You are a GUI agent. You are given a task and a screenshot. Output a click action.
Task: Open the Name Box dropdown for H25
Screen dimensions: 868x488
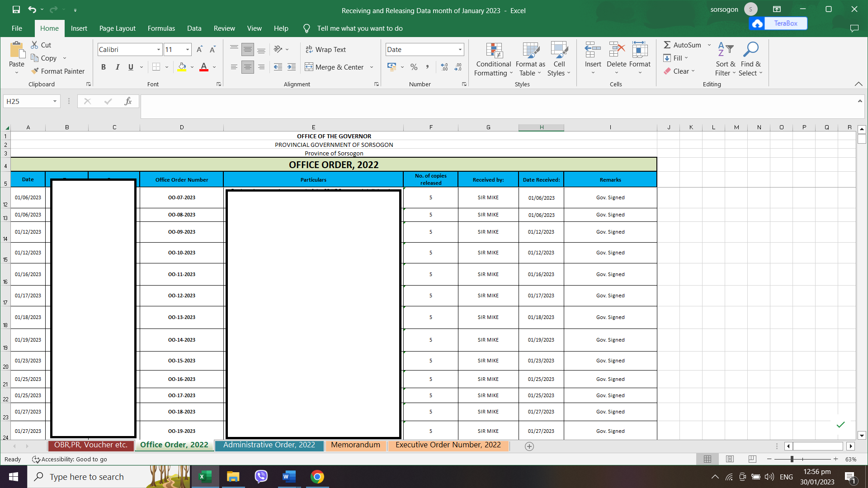tap(55, 101)
